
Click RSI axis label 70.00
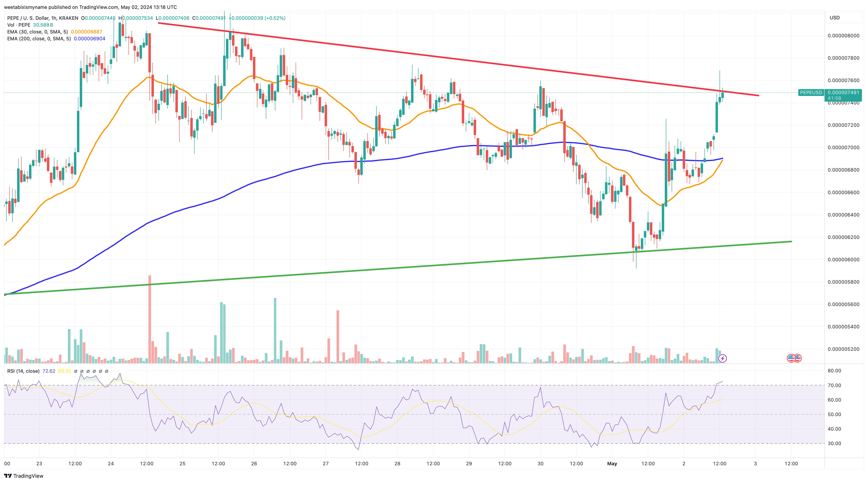click(834, 385)
